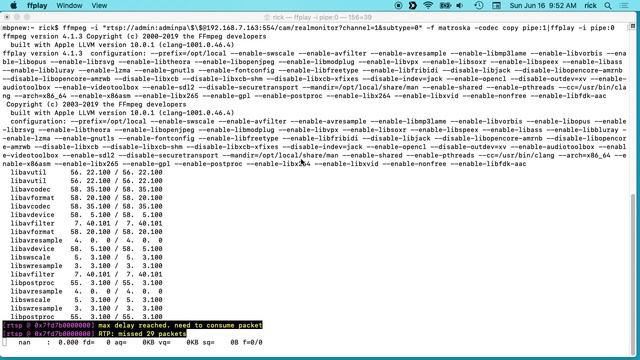Open the Apple menu
640x360 pixels.
pyautogui.click(x=13, y=5)
